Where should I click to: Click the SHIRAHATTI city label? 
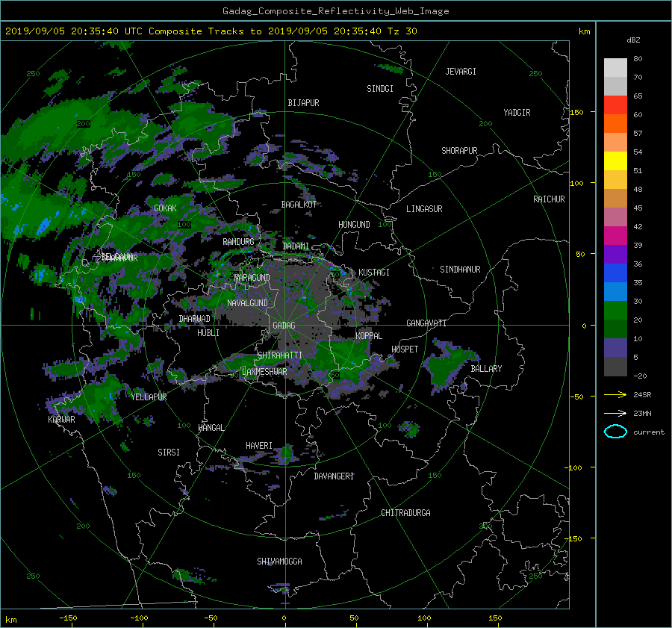point(280,355)
